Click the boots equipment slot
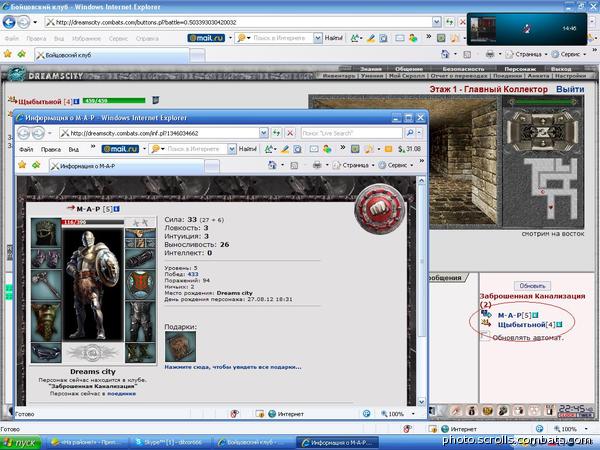Viewport: 600px width, 450px height. (x=140, y=352)
